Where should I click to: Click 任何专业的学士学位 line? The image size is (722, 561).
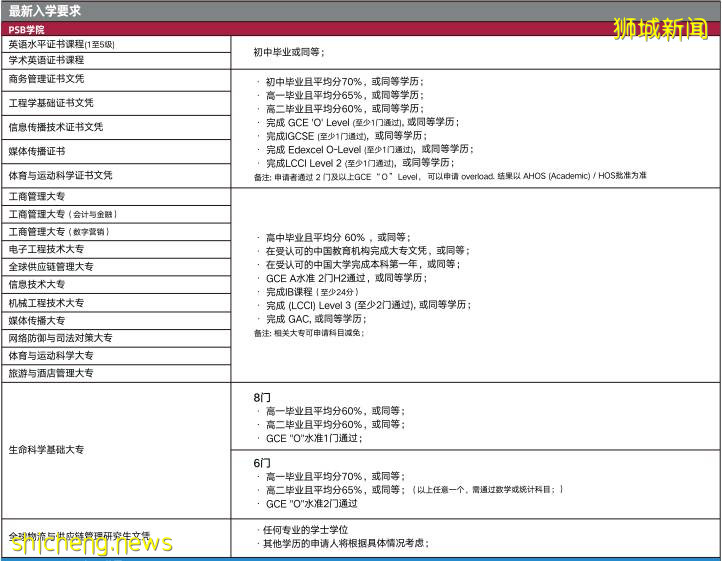tap(305, 530)
